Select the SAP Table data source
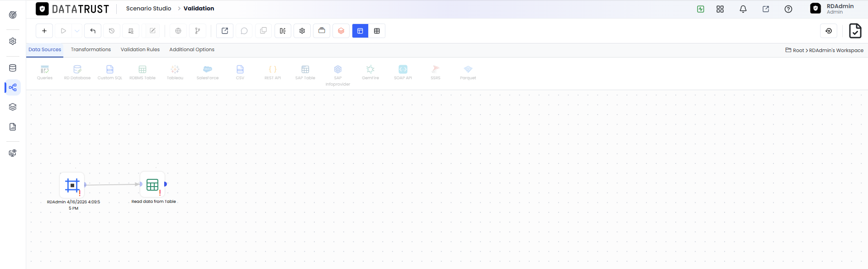Image resolution: width=868 pixels, height=269 pixels. (x=305, y=72)
